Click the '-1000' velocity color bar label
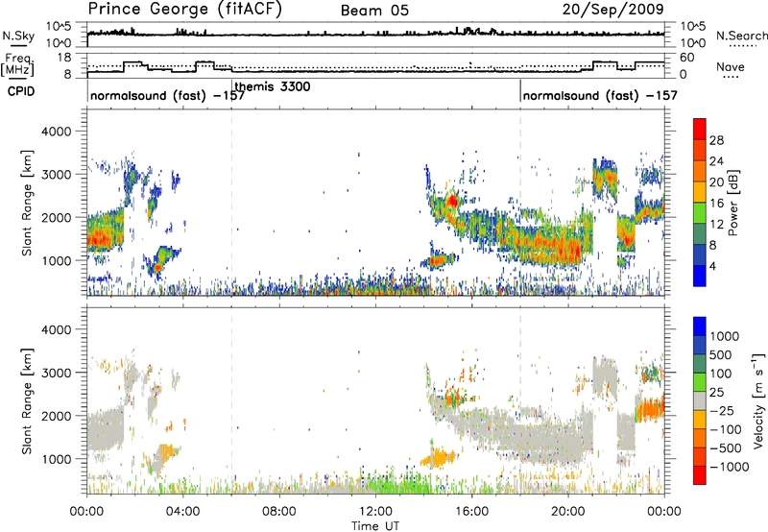 pos(729,467)
